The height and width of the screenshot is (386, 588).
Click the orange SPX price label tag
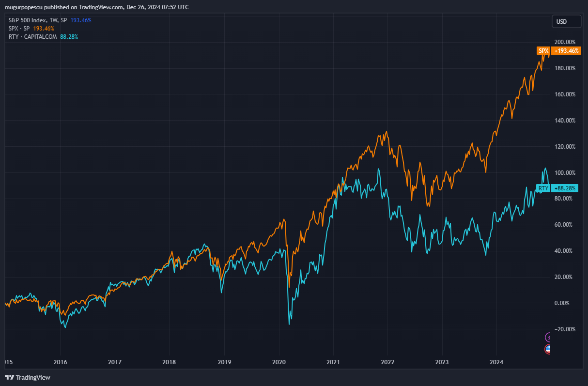point(543,51)
